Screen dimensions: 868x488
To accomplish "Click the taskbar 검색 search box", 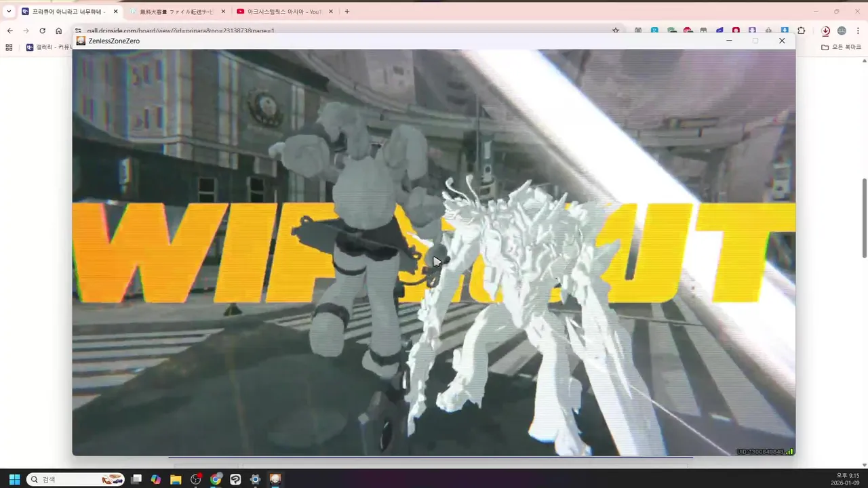I will click(x=75, y=479).
